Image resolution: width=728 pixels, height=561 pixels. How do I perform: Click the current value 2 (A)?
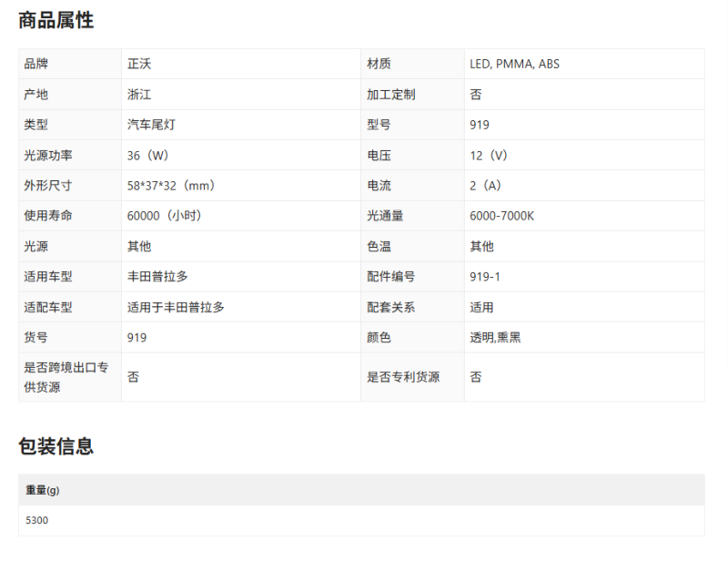click(x=486, y=186)
